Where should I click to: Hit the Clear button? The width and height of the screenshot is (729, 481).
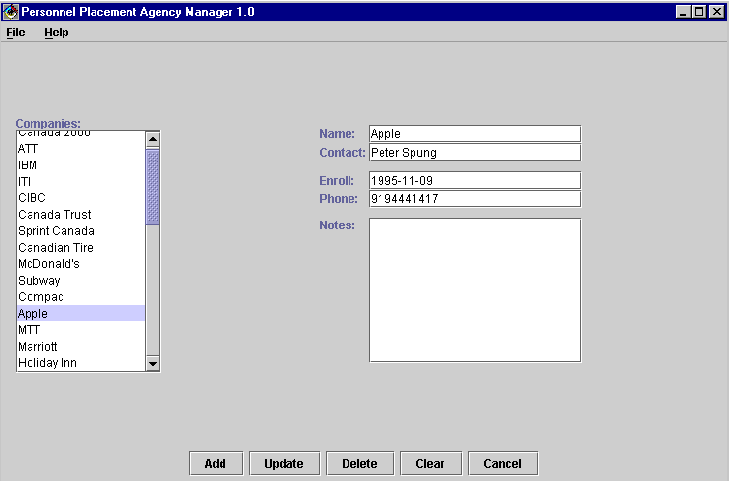click(x=430, y=463)
